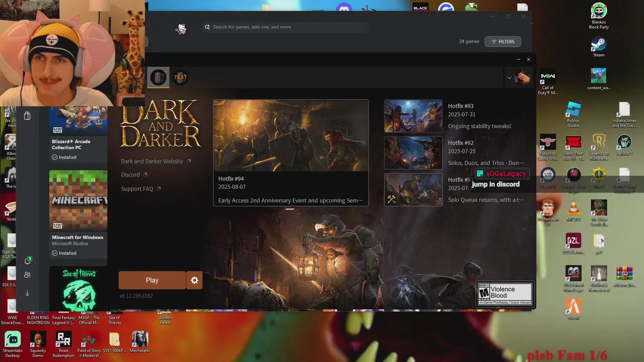The width and height of the screenshot is (644, 362).
Task: Open Fallout 2 desktop shortcut
Action: [624, 145]
